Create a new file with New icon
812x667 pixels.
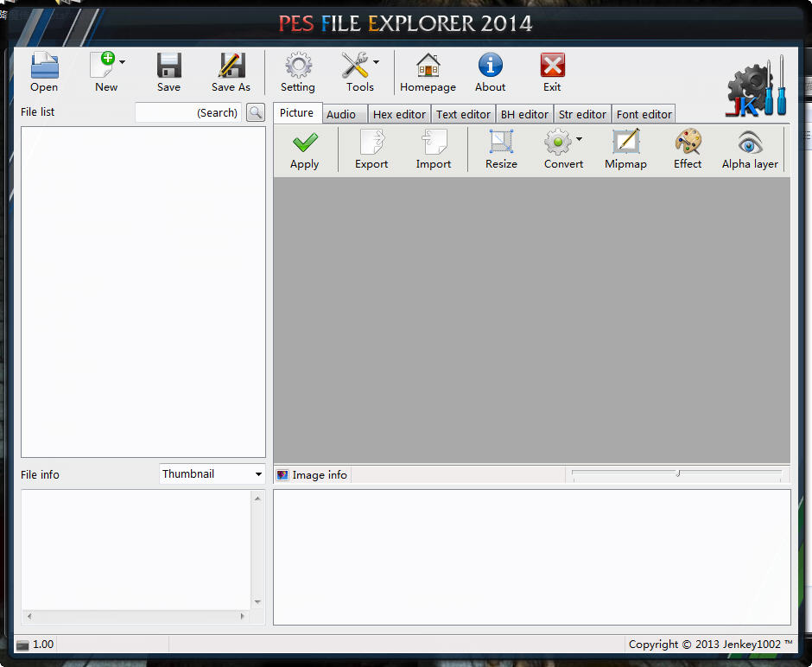[103, 66]
